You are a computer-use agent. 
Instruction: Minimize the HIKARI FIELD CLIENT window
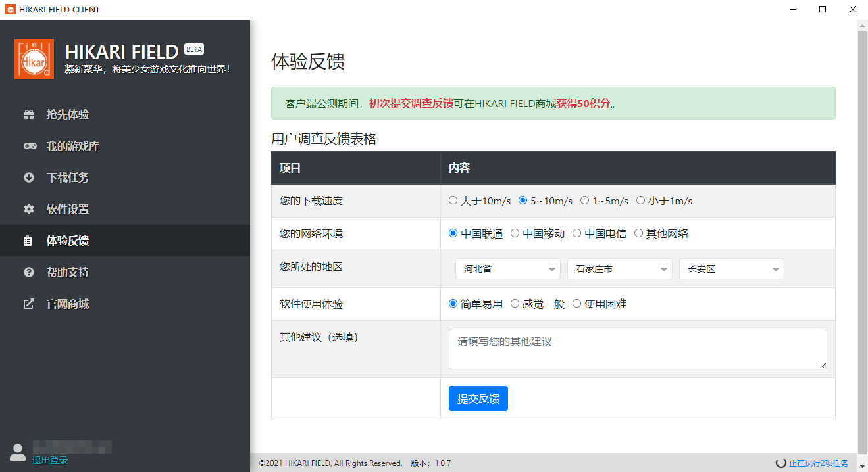(792, 10)
